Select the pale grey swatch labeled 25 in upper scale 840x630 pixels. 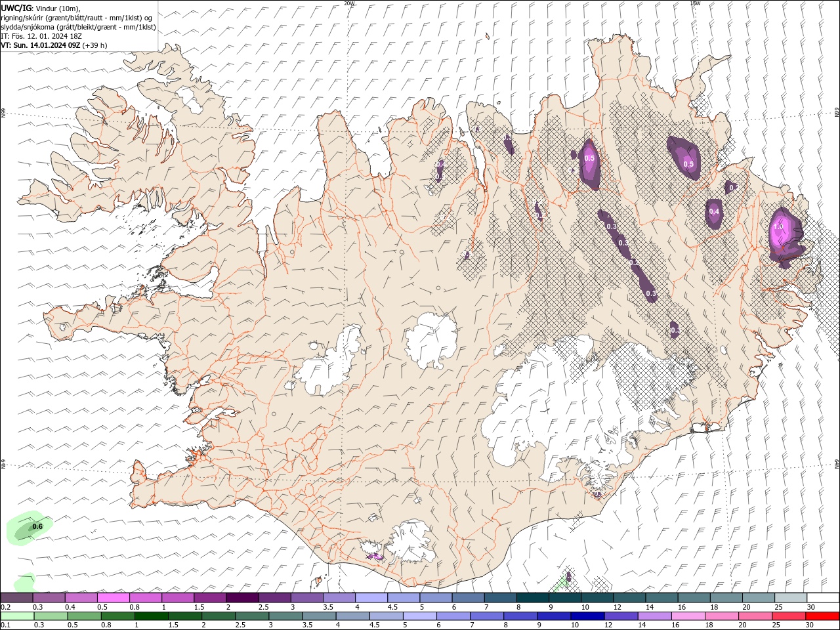coord(791,597)
